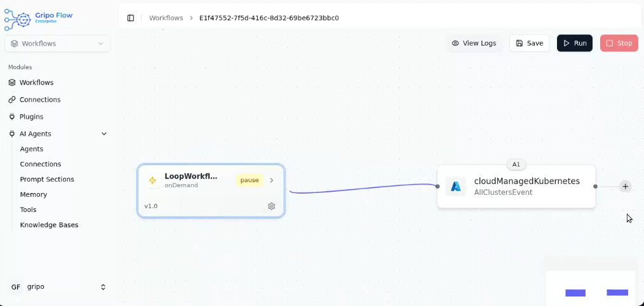Toggle the pause badge on LoopWorkflow
This screenshot has height=306, width=644.
click(250, 180)
